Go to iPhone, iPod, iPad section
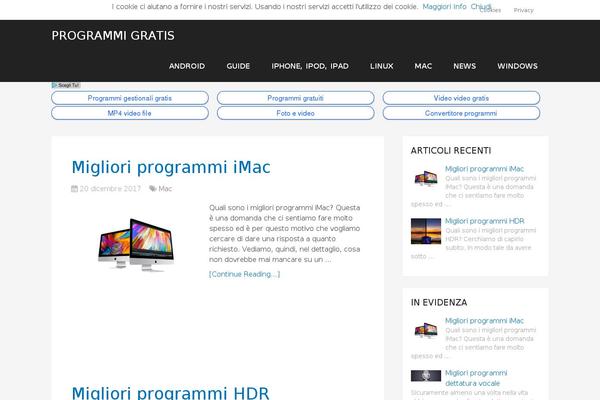Viewport: 600px width, 400px height. [x=310, y=66]
